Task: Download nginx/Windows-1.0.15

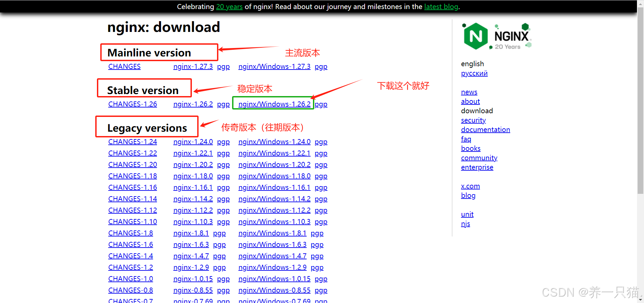Action: [x=274, y=279]
